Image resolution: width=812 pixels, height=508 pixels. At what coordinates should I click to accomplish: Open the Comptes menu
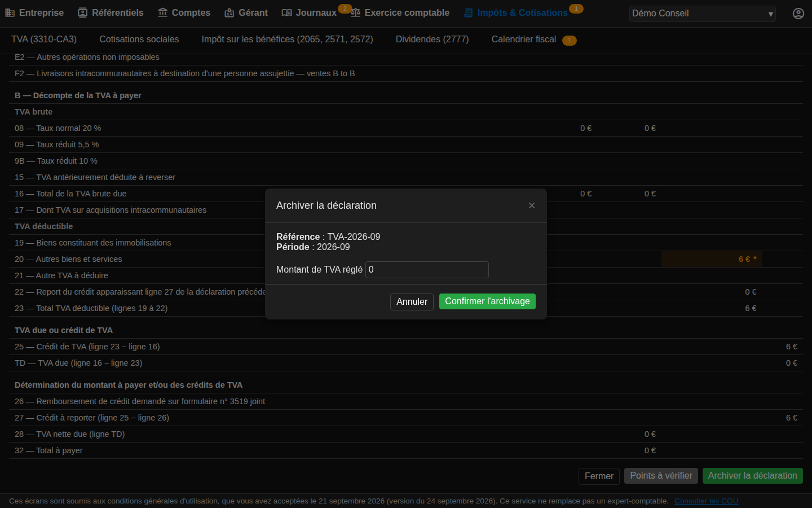click(184, 13)
